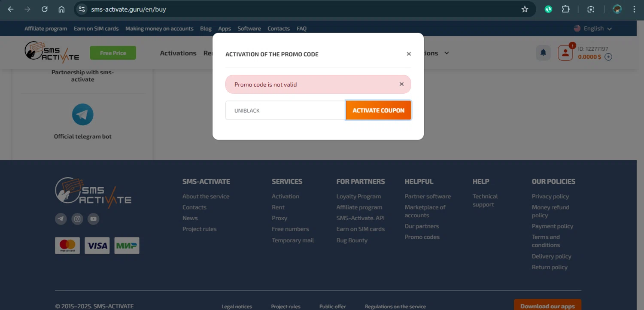Screen dimensions: 644x310
Task: Open About the service footer link
Action: [x=206, y=196]
